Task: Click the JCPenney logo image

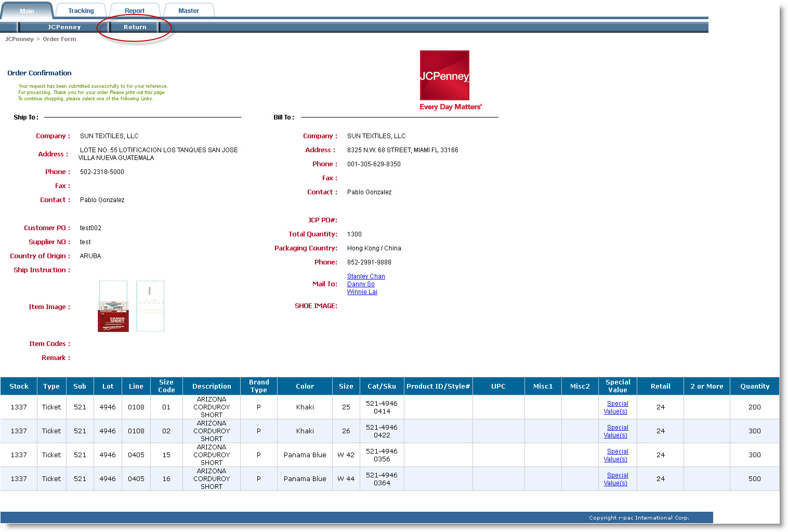Action: click(x=444, y=75)
